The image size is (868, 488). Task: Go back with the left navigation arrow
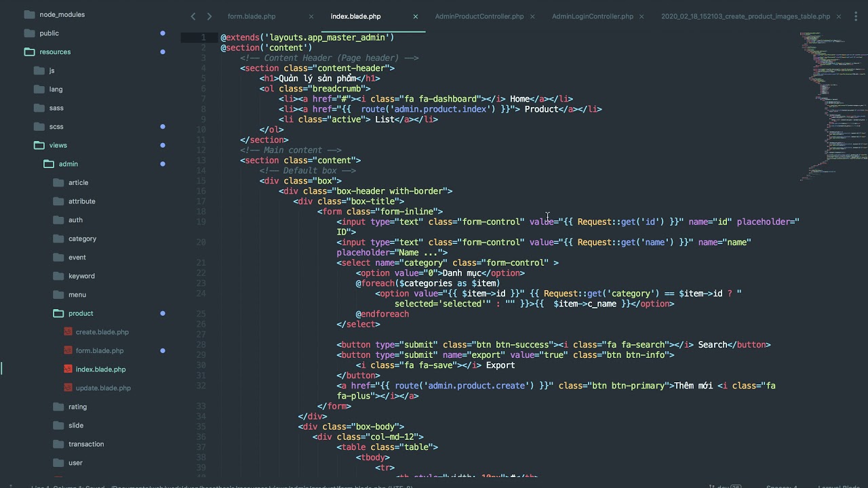point(193,16)
